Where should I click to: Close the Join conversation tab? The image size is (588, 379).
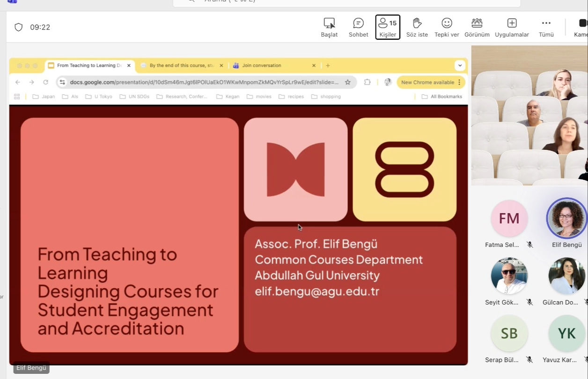[x=314, y=66]
